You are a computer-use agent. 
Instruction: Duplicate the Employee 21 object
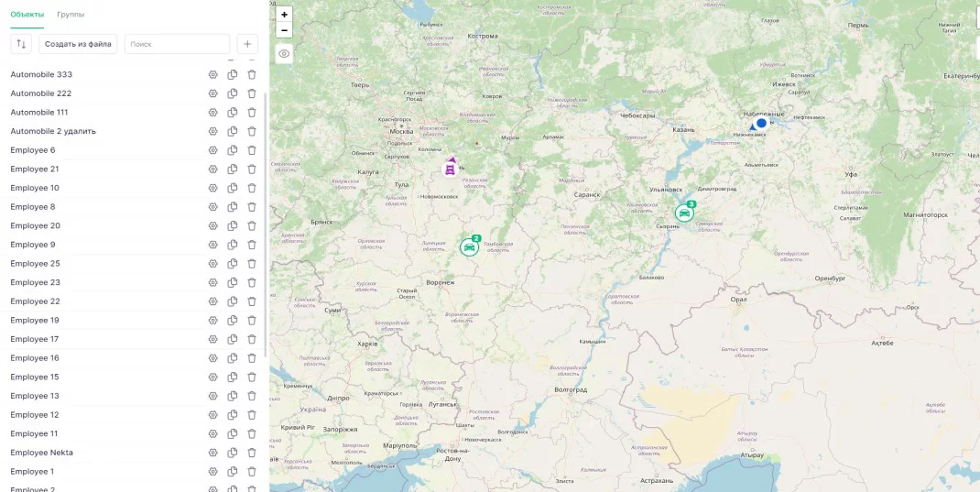(x=233, y=169)
